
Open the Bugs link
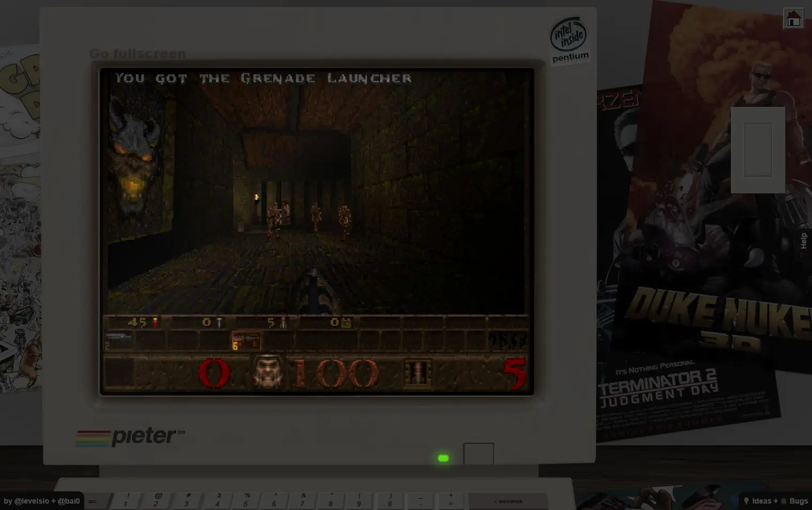(x=794, y=501)
